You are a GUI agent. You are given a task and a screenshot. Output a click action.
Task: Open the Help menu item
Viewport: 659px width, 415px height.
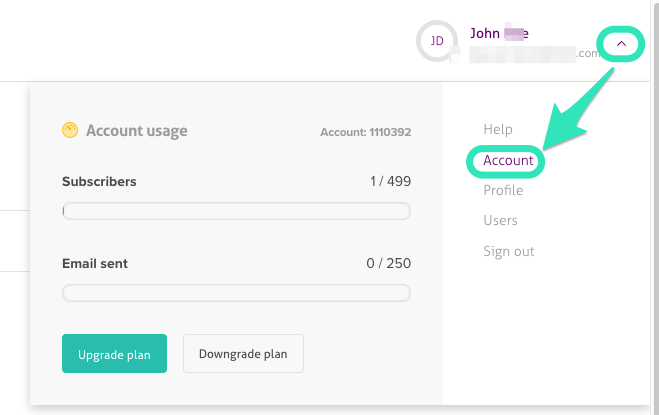click(498, 129)
